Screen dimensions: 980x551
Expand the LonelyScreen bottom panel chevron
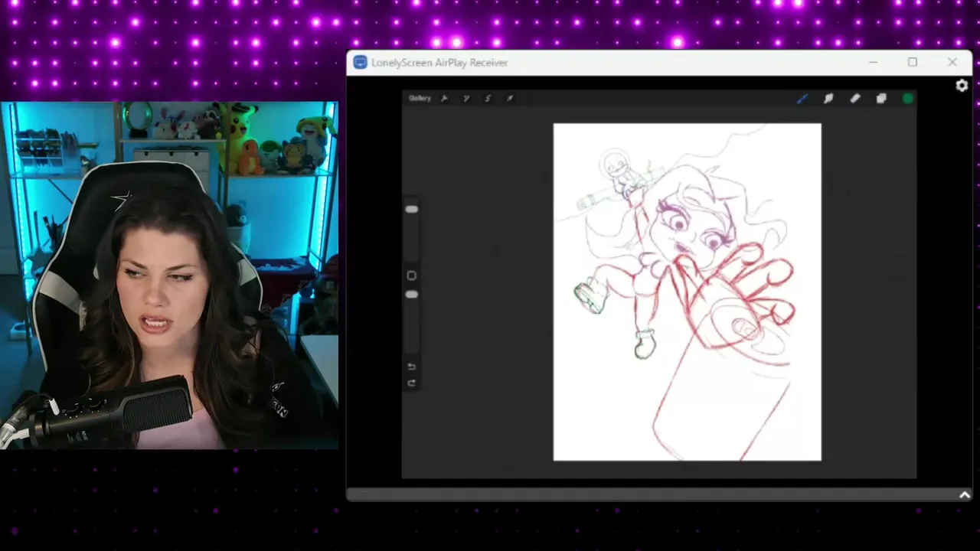tap(964, 495)
